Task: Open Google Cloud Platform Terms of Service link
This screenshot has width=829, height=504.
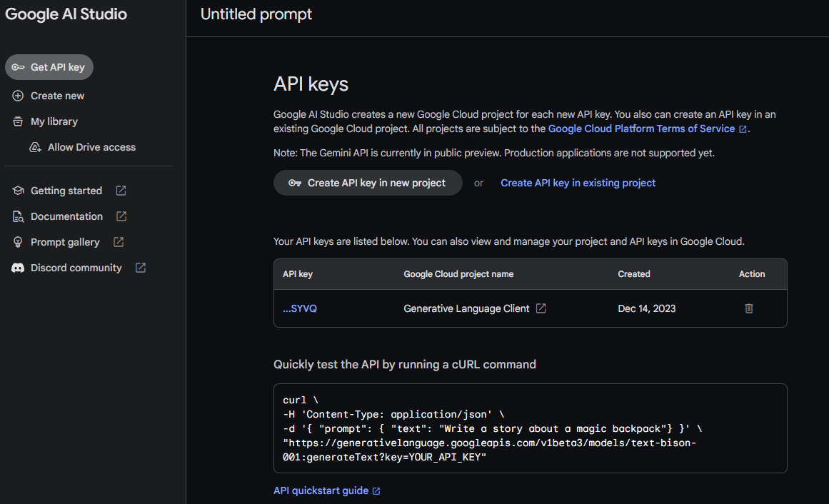Action: (641, 128)
